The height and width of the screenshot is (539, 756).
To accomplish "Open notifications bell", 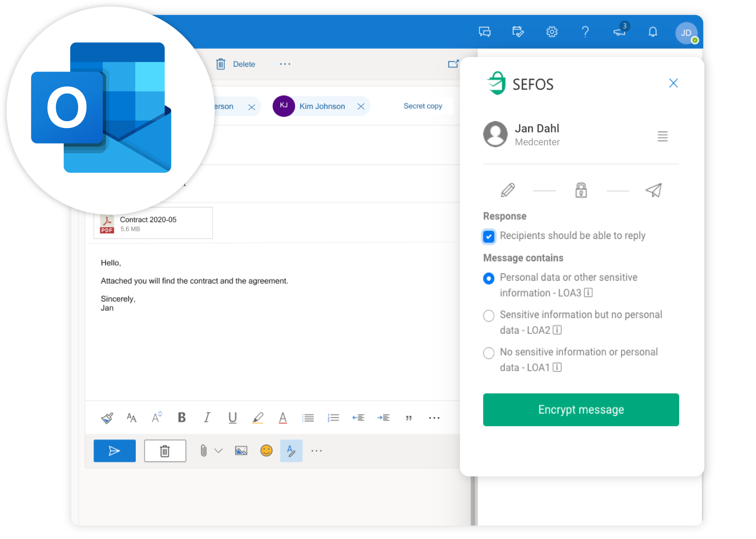I will pos(653,32).
